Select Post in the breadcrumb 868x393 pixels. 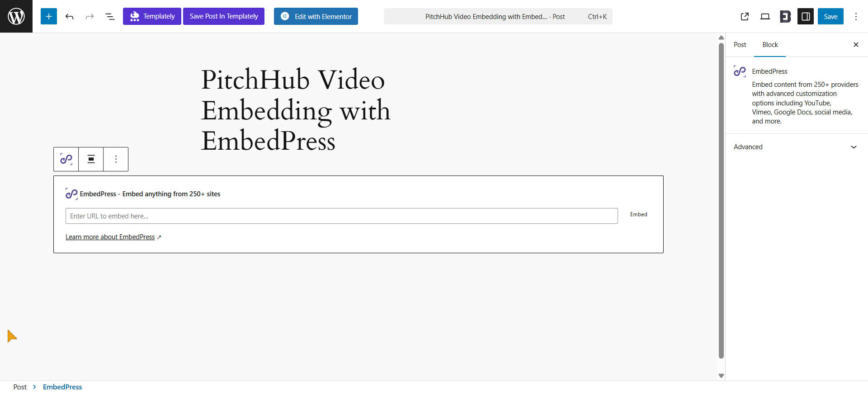(x=20, y=387)
